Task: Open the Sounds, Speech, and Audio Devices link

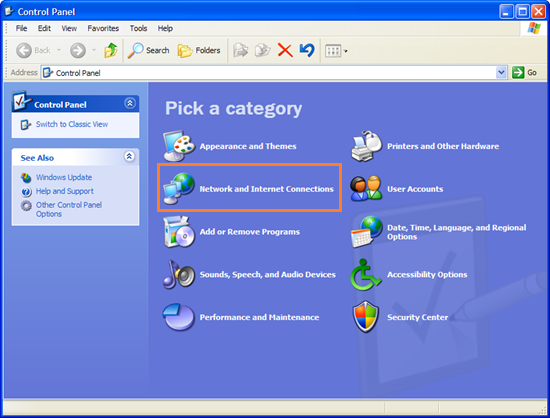Action: coord(268,275)
